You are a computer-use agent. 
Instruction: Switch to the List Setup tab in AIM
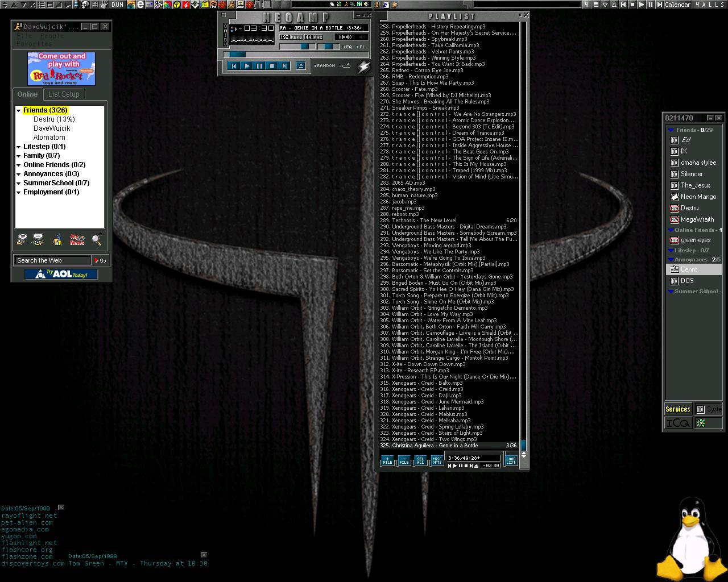(x=64, y=94)
